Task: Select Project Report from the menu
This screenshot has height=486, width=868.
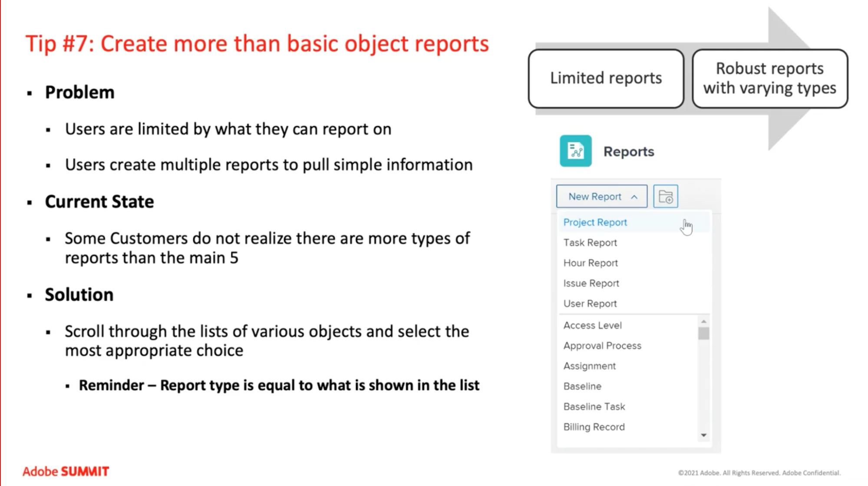Action: pos(595,222)
